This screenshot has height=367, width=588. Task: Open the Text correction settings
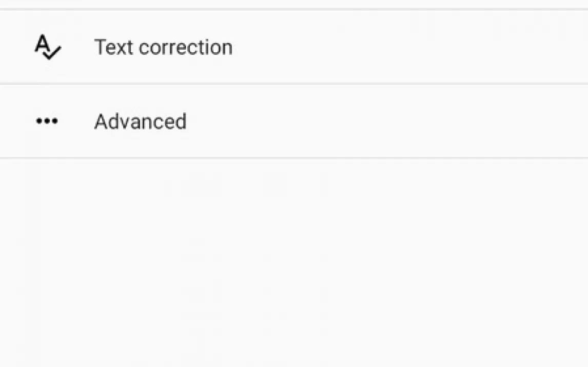point(163,47)
